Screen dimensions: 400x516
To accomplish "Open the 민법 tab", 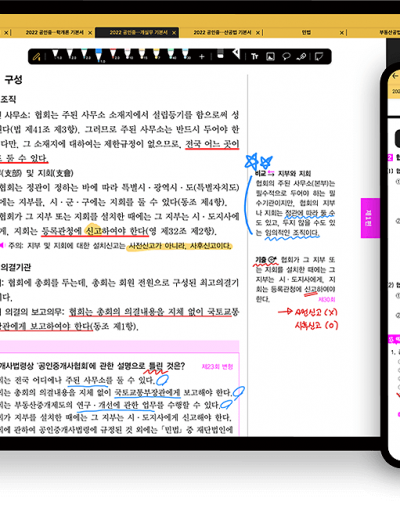I will pyautogui.click(x=306, y=32).
